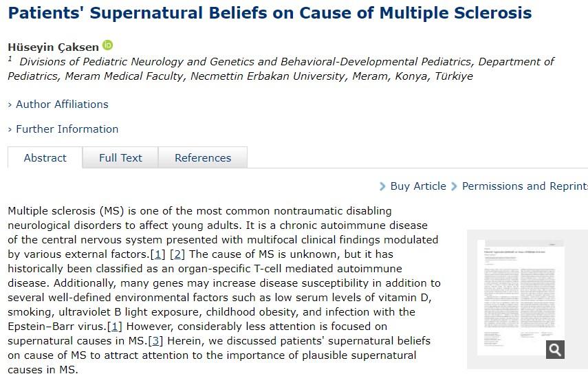Expand the Further Information section
The height and width of the screenshot is (385, 588).
(63, 129)
